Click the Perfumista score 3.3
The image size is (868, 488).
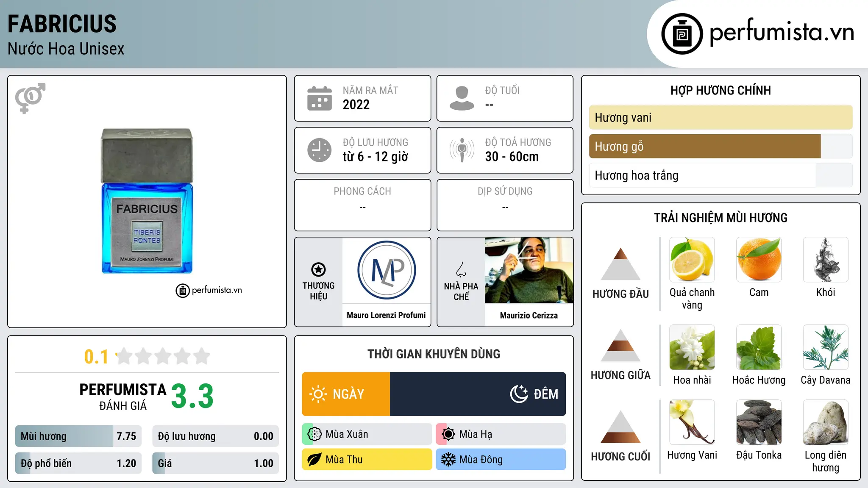[192, 396]
